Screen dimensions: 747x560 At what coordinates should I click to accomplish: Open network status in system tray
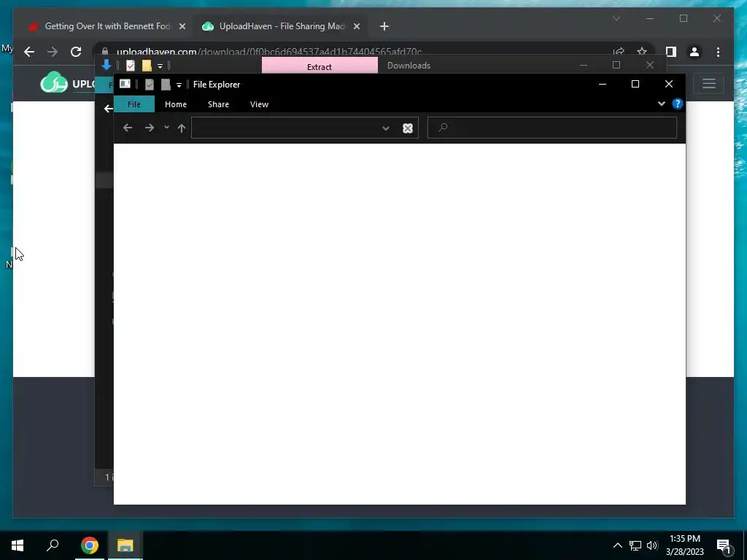635,545
